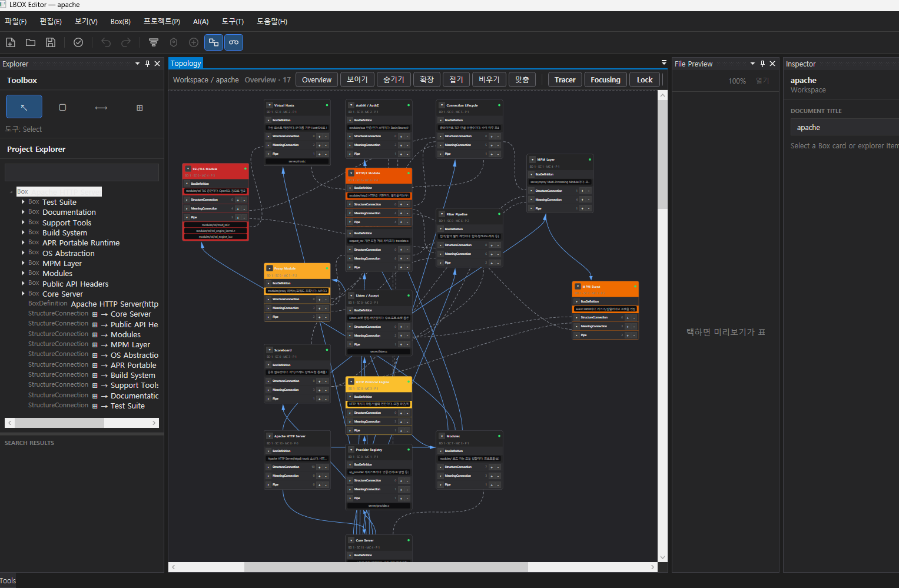
Task: Collapse Pipe section of SSL/TLS Module card
Action: coord(187,217)
